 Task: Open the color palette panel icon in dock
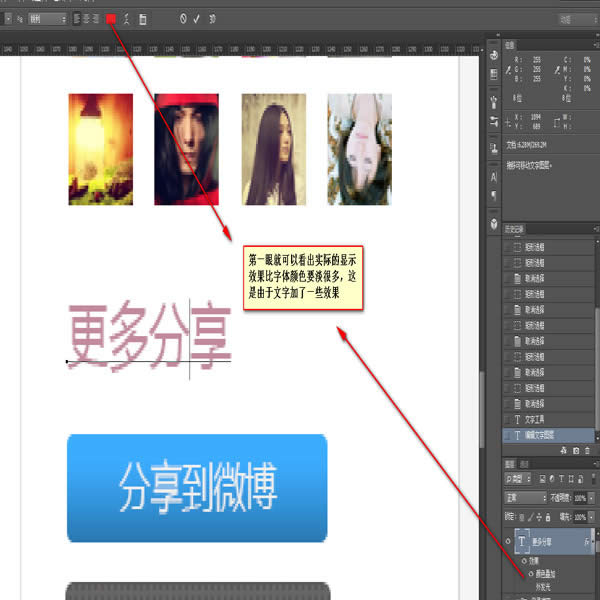(x=494, y=55)
